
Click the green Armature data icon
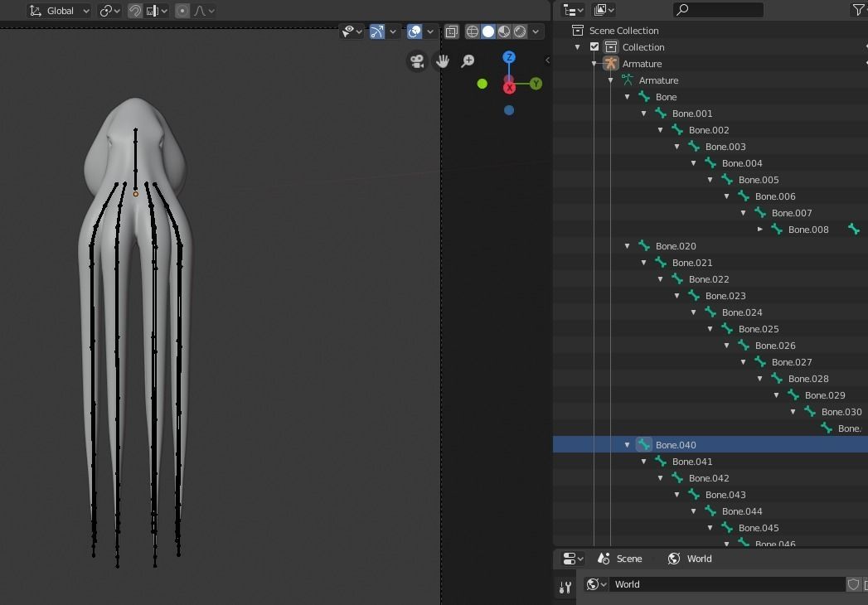coord(628,80)
